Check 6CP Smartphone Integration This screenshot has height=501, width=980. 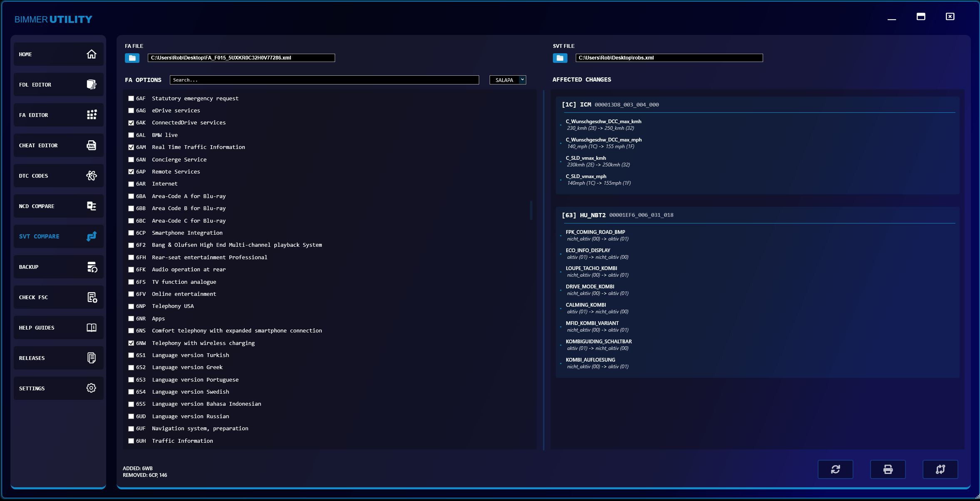tap(131, 233)
